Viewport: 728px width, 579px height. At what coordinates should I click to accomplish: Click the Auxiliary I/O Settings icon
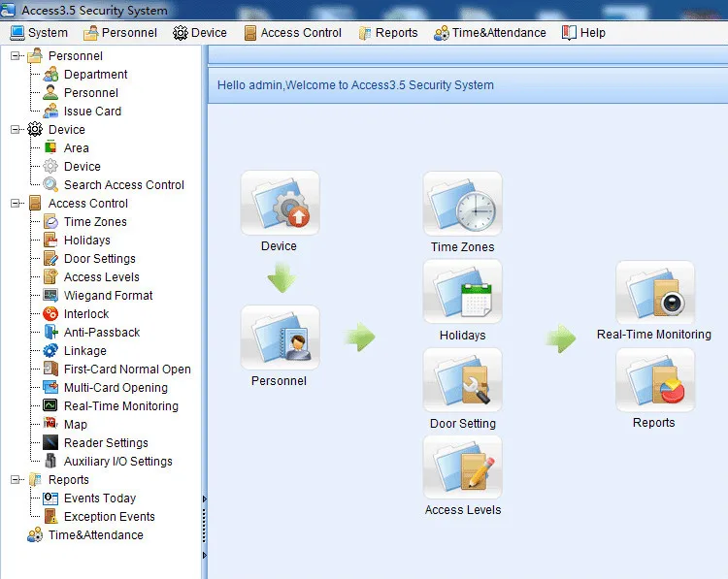pyautogui.click(x=50, y=461)
